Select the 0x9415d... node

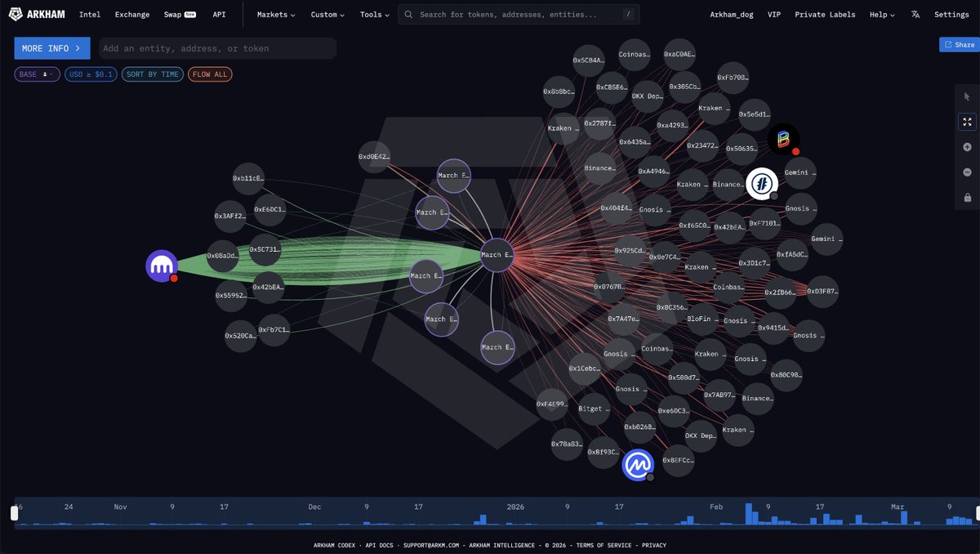773,328
